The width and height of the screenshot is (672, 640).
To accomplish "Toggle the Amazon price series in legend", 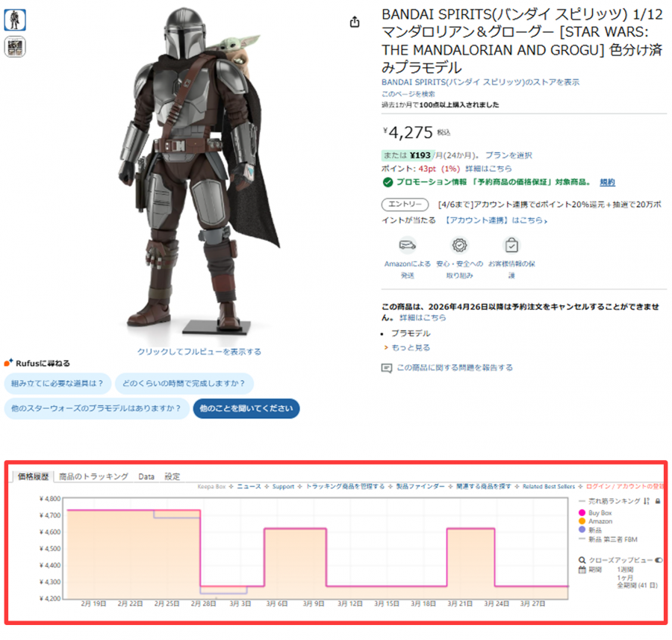I will pos(583,521).
